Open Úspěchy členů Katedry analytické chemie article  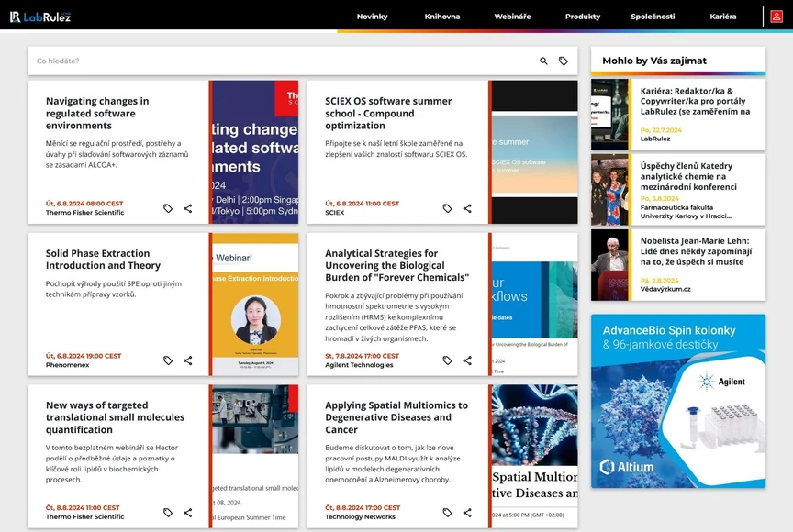[688, 176]
